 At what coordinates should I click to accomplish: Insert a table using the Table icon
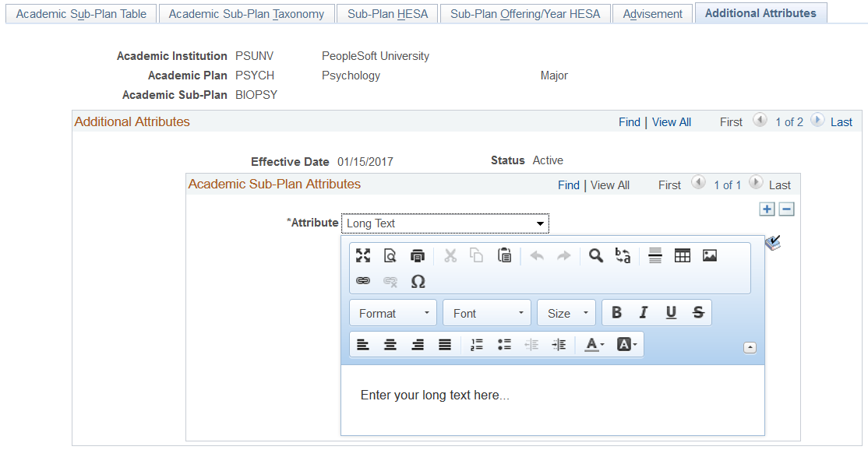click(x=683, y=255)
